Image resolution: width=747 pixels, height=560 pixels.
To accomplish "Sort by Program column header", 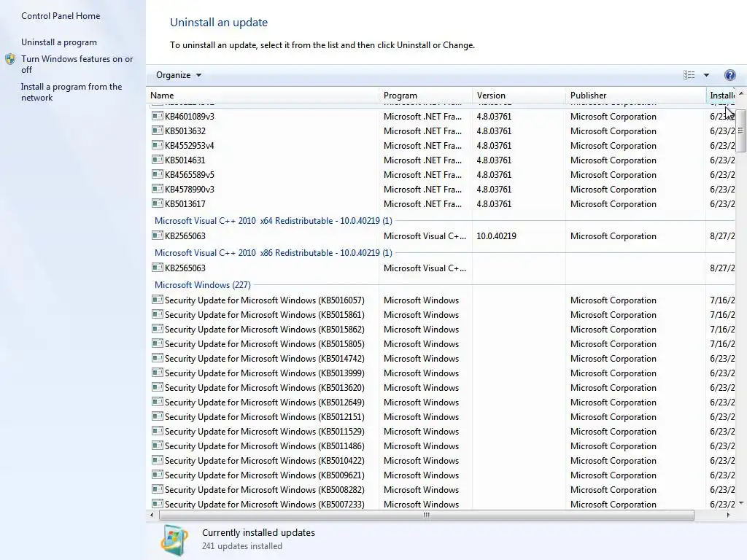I will tap(425, 96).
